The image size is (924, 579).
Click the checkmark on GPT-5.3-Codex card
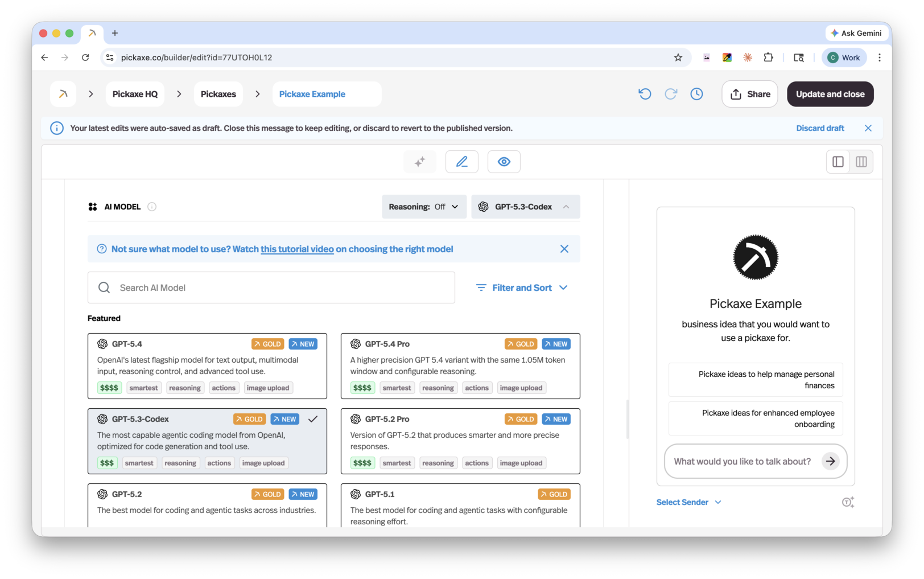[x=313, y=419]
